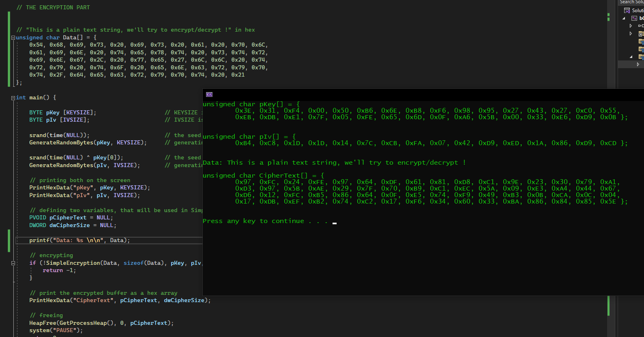Click 'Press any key to continue' in console
Screen dimensions: 644x337
point(253,221)
